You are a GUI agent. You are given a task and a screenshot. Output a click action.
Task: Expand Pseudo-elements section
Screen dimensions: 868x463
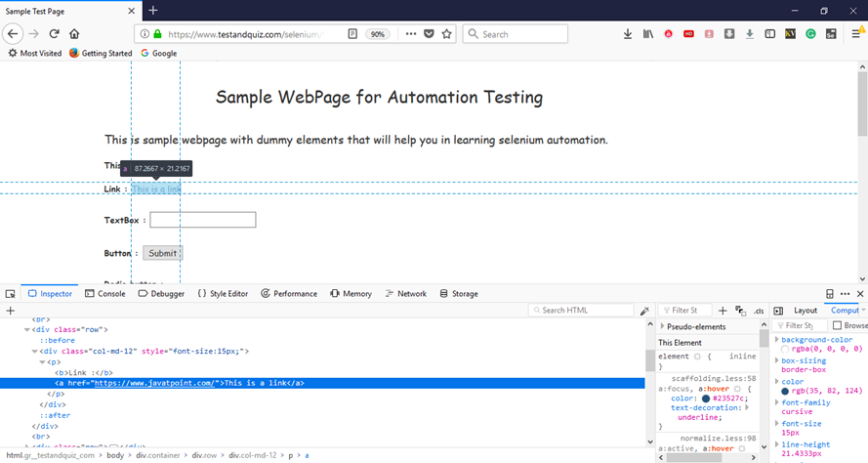coord(663,327)
